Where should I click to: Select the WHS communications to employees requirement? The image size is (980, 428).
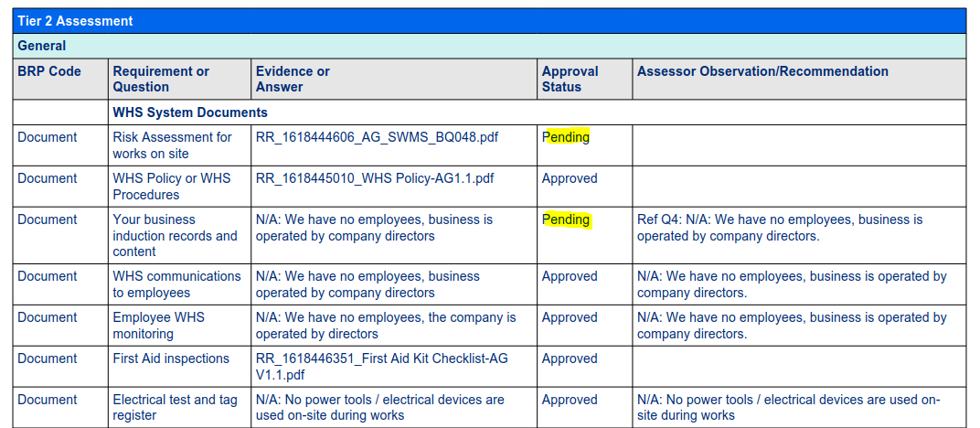[x=176, y=284]
